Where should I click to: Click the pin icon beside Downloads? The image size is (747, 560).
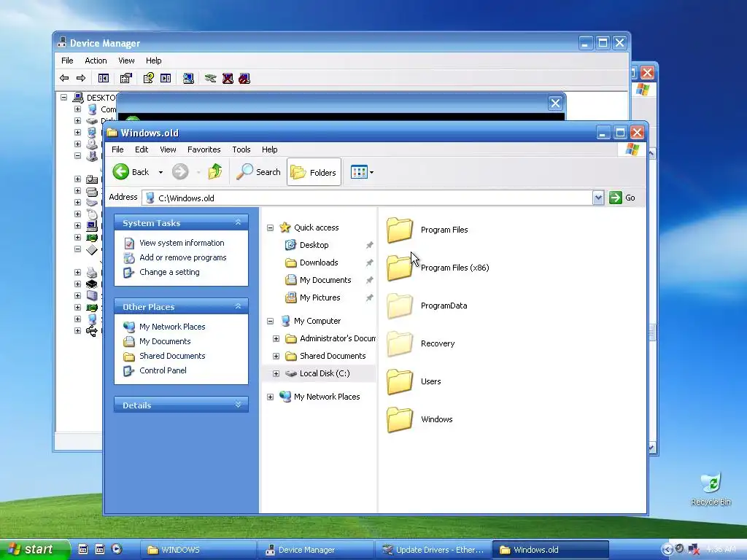369,262
